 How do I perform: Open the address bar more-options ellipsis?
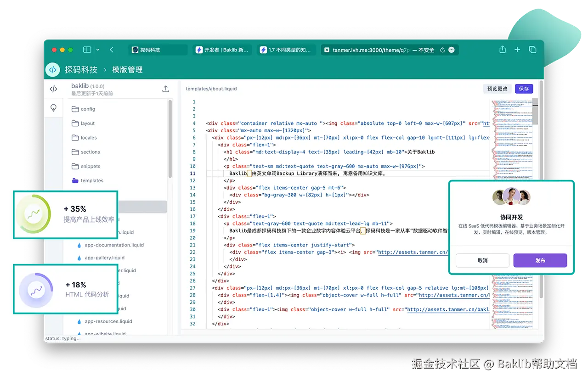tap(452, 50)
